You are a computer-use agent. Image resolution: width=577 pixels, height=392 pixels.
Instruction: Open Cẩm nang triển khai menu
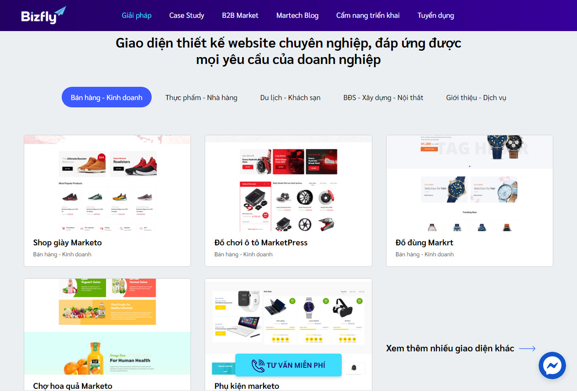pos(368,16)
